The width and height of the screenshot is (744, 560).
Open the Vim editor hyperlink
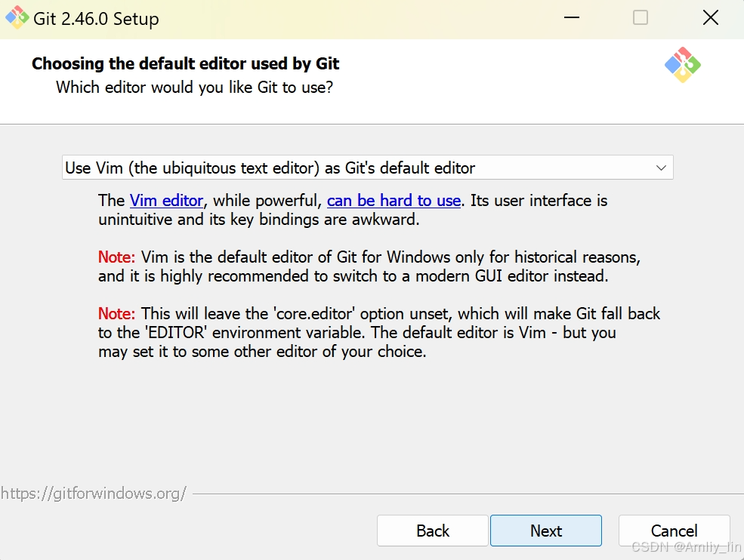coord(166,201)
